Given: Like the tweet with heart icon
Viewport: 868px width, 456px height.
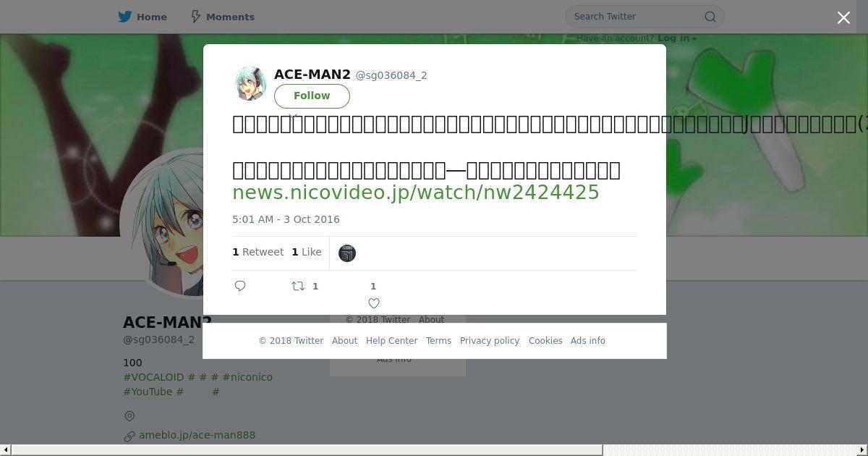Looking at the screenshot, I should 374,303.
